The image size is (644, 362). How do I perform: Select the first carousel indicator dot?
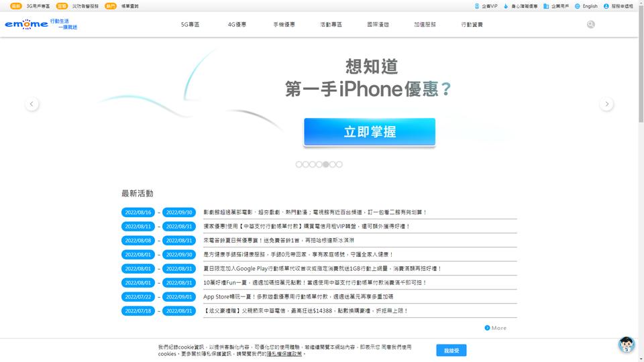pyautogui.click(x=299, y=164)
